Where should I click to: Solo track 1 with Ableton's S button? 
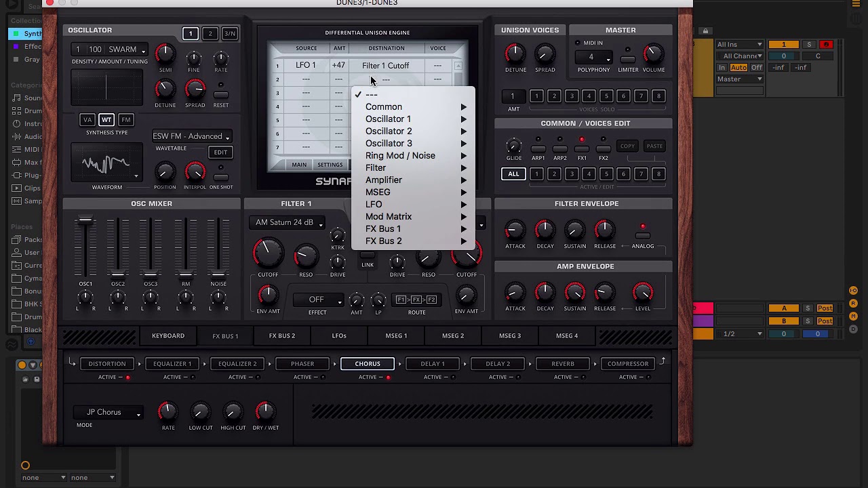(x=809, y=45)
